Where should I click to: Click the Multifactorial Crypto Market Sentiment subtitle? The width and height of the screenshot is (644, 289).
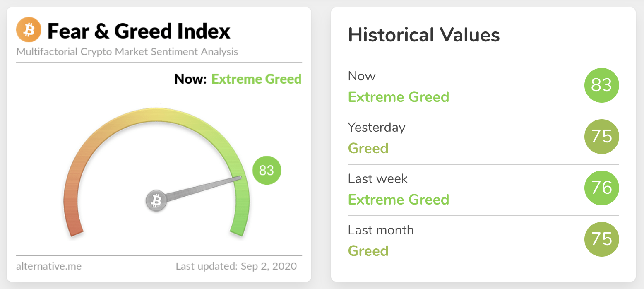127,52
